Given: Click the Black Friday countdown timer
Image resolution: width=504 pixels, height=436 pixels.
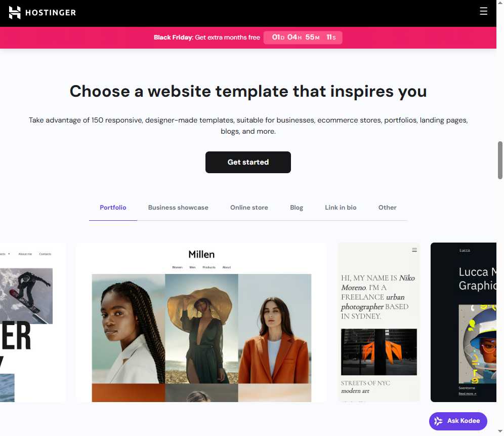Looking at the screenshot, I should click(303, 37).
